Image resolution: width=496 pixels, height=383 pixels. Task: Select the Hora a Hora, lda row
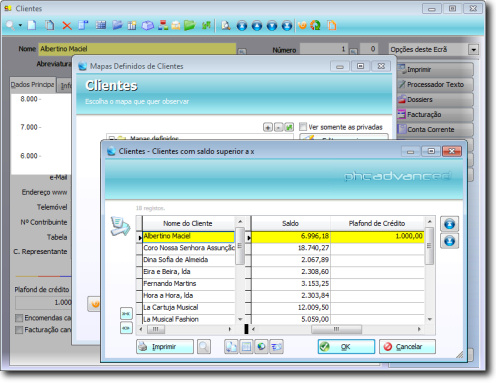click(189, 296)
